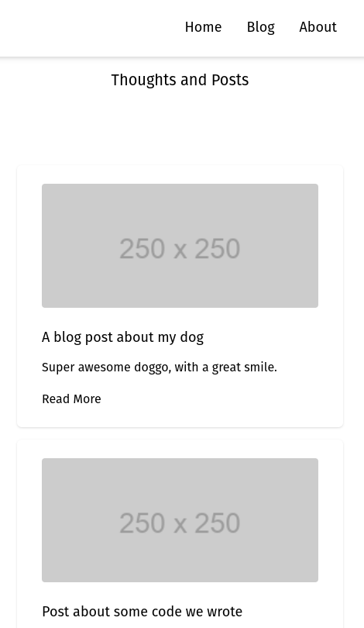The image size is (364, 628).
Task: Open the code post's placeholder thumbnail image
Action: tap(180, 520)
